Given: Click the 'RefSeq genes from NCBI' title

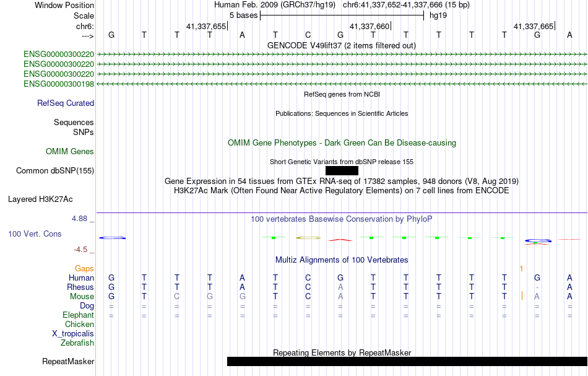Looking at the screenshot, I should (342, 94).
